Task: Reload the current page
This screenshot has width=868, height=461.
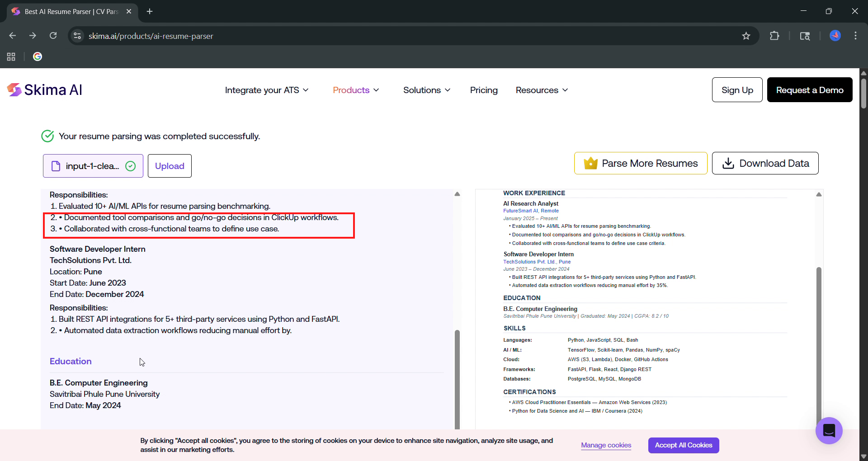Action: (53, 36)
